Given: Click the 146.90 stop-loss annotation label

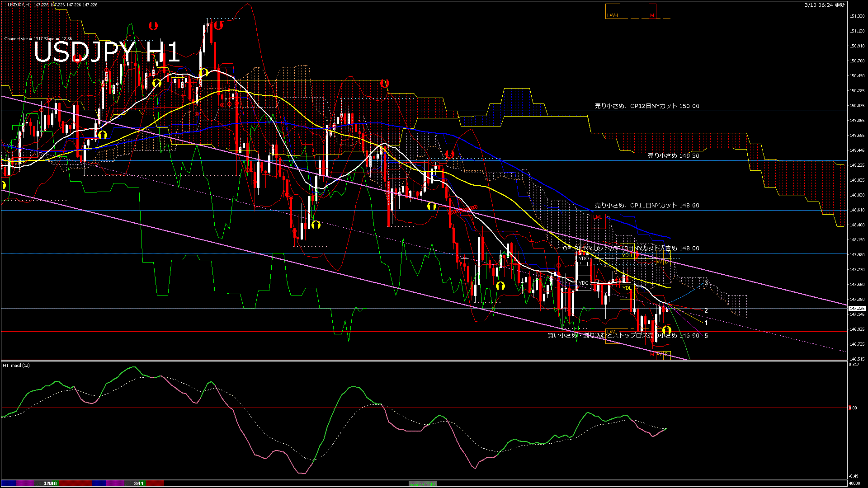Looking at the screenshot, I should [623, 335].
